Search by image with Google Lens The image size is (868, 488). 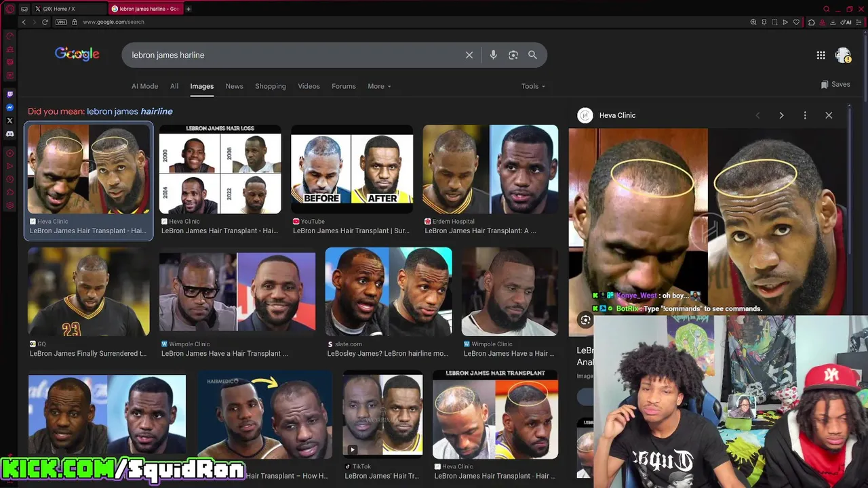click(x=513, y=55)
